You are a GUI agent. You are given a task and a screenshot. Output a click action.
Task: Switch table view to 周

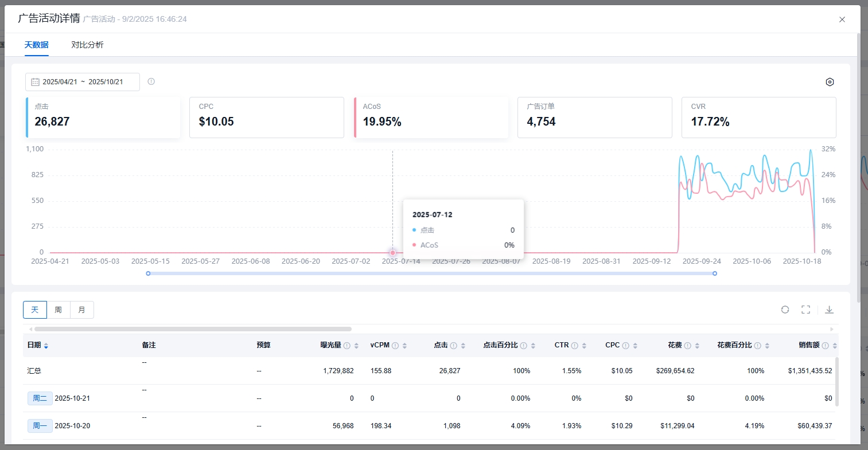tap(58, 310)
